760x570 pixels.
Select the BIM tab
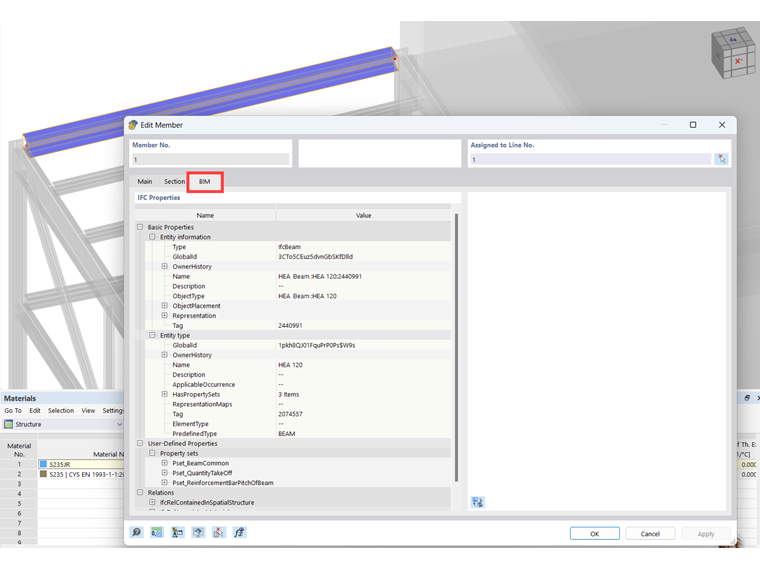point(205,181)
